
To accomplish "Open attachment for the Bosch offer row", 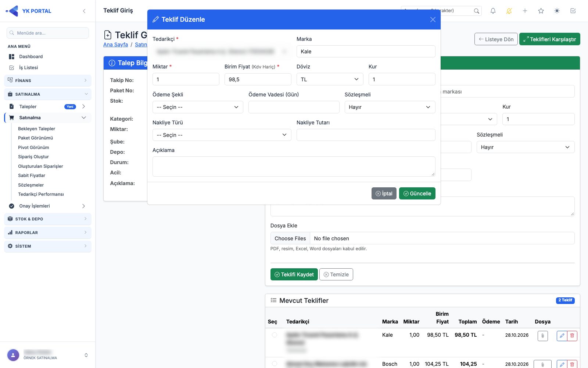I will click(x=543, y=364).
